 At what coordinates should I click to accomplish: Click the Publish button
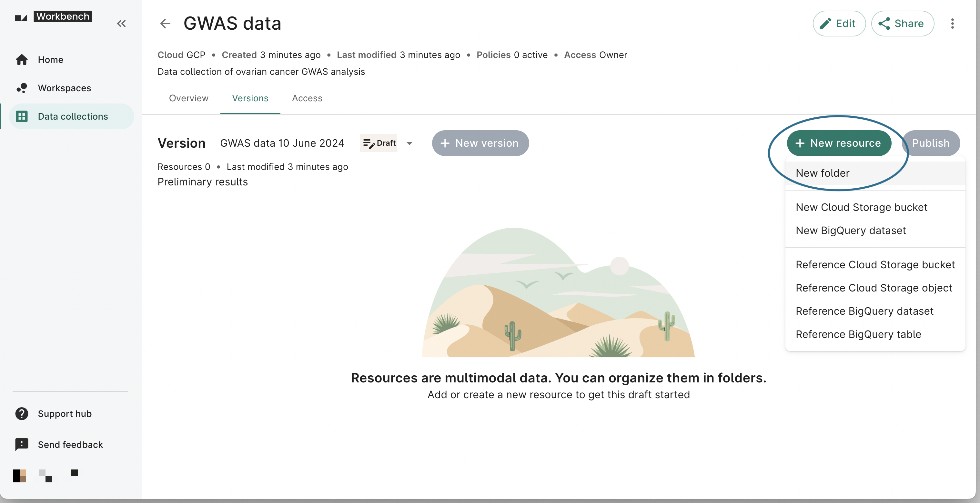coord(931,143)
